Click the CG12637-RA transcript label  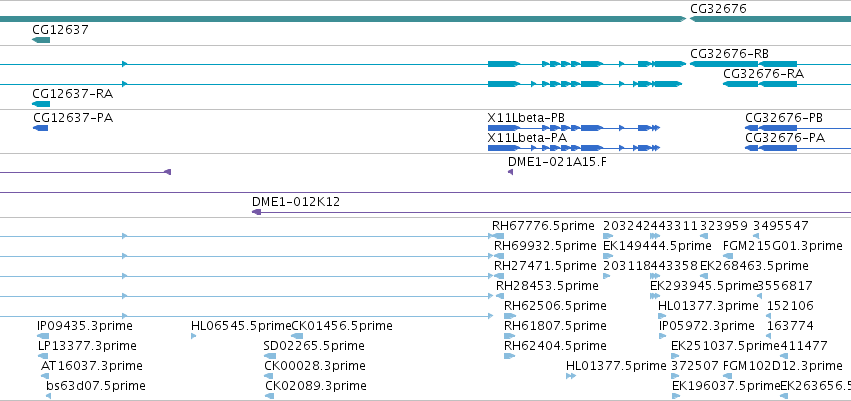click(73, 94)
